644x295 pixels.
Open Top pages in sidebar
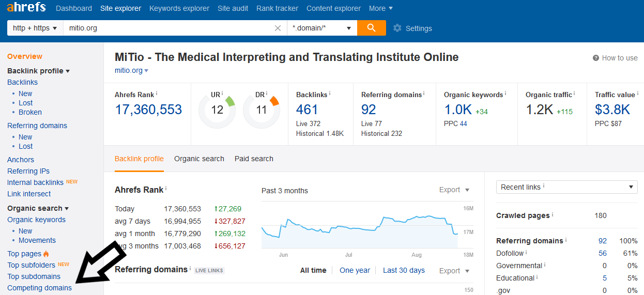(24, 254)
